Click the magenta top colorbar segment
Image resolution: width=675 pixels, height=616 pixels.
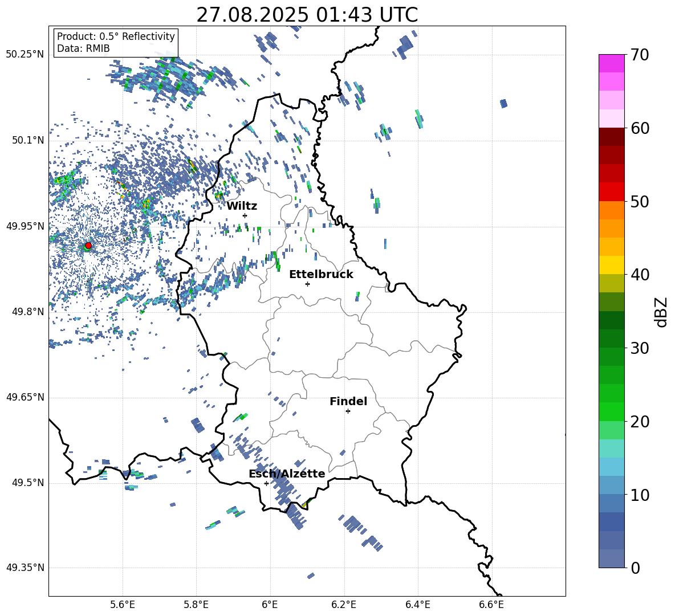coord(611,63)
